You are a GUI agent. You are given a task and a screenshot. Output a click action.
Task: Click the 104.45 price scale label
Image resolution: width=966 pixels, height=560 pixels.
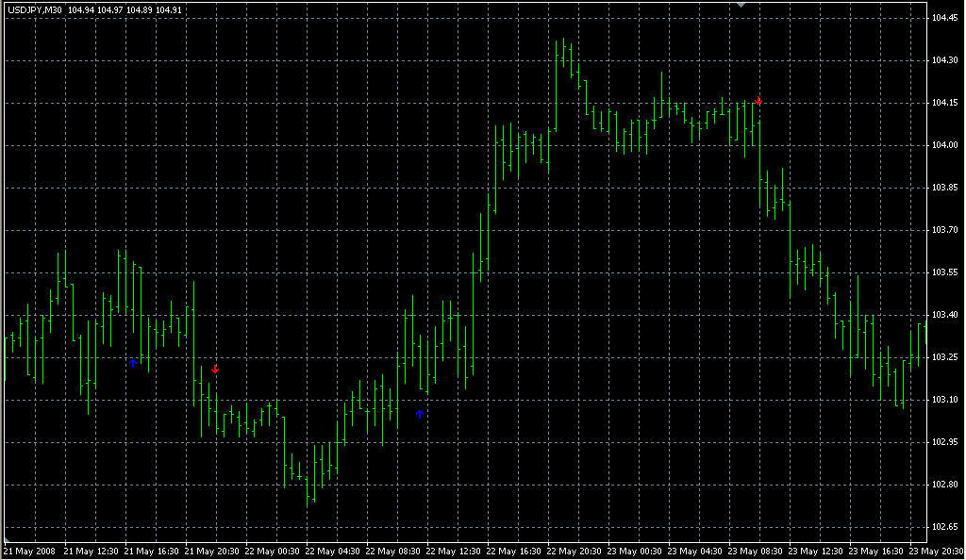point(945,18)
